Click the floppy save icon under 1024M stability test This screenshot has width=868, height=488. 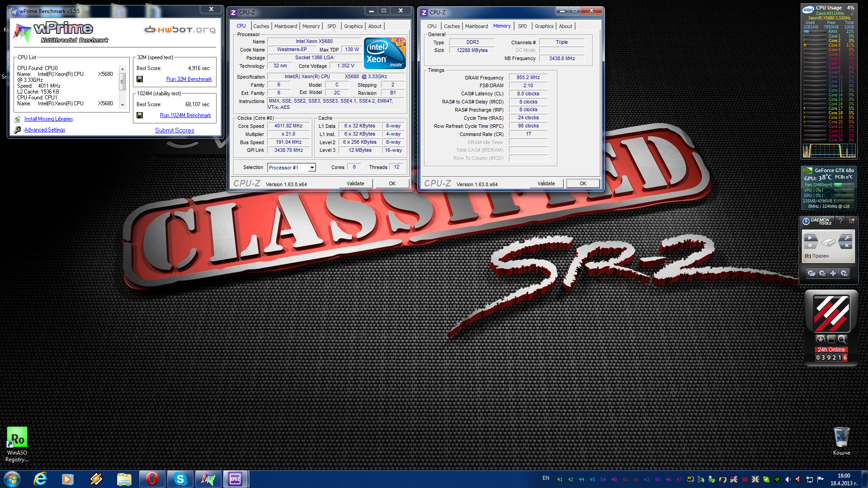point(140,115)
